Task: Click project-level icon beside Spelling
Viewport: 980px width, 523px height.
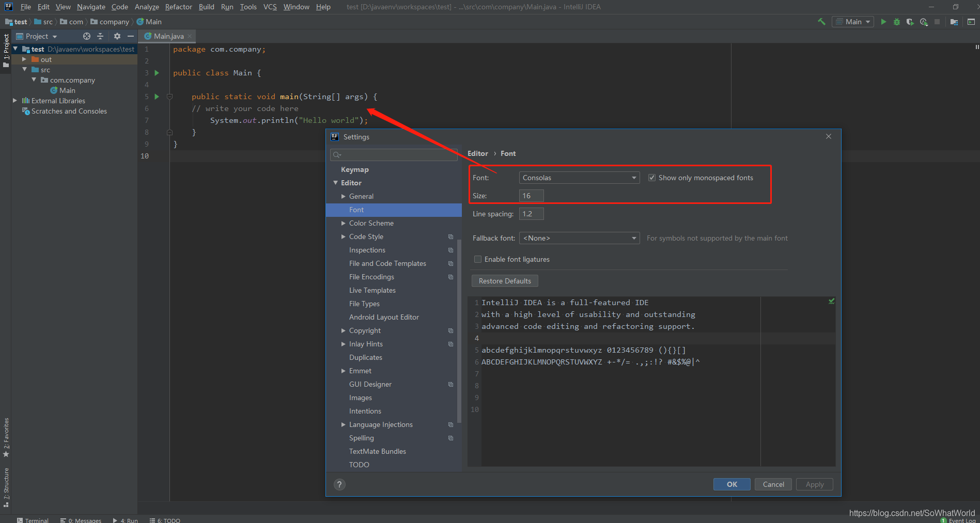Action: click(450, 438)
